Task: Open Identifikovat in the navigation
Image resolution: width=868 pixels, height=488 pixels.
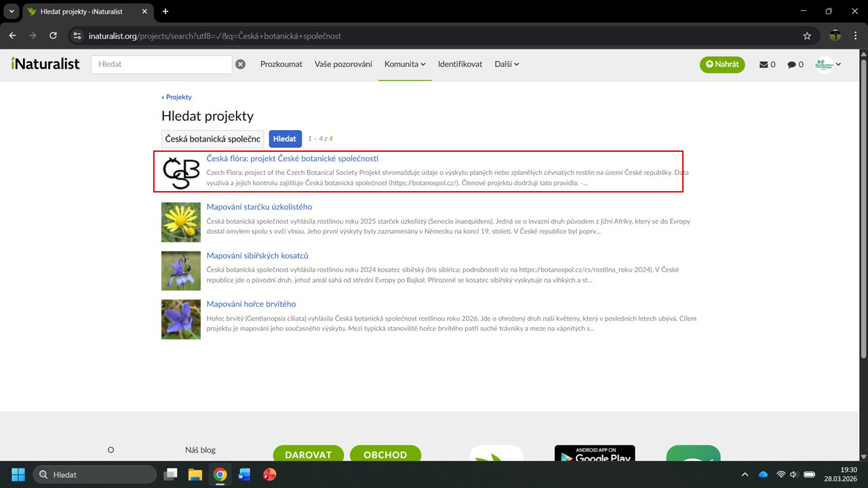Action: [x=460, y=64]
